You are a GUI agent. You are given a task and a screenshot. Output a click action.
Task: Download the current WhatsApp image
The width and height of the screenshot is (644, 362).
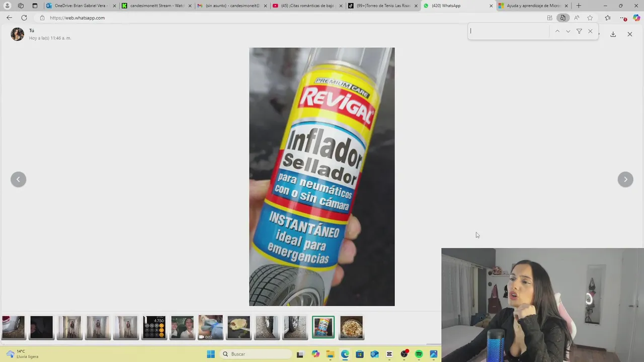(613, 34)
